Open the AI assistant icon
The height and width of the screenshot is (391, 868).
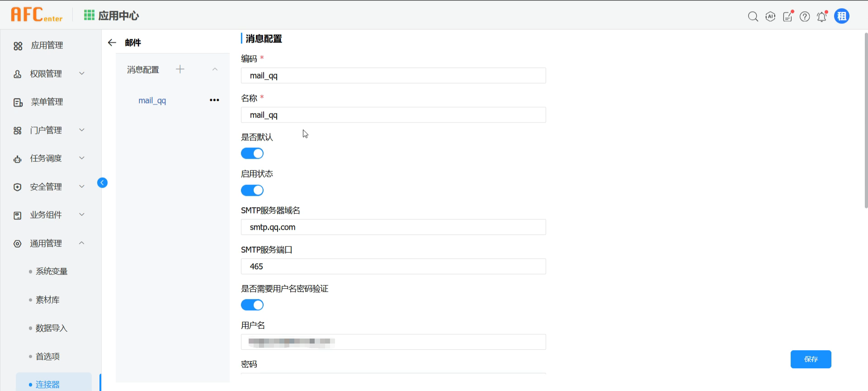(770, 17)
